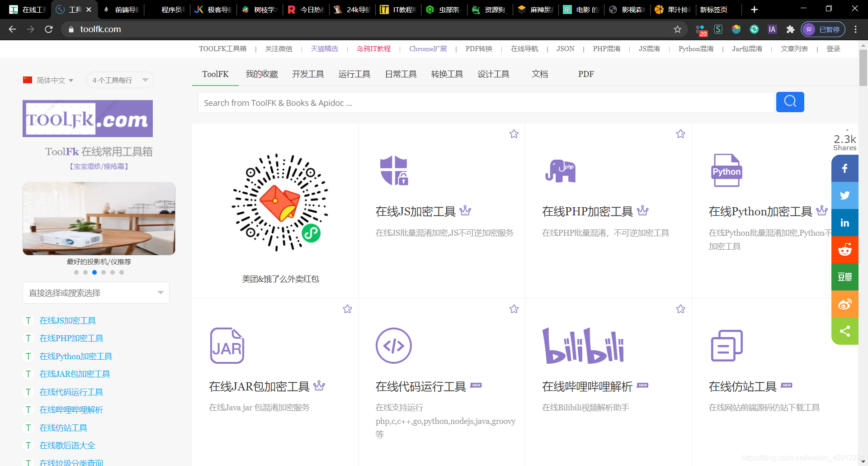The height and width of the screenshot is (466, 868).
Task: Open the 登录 link
Action: tap(833, 49)
